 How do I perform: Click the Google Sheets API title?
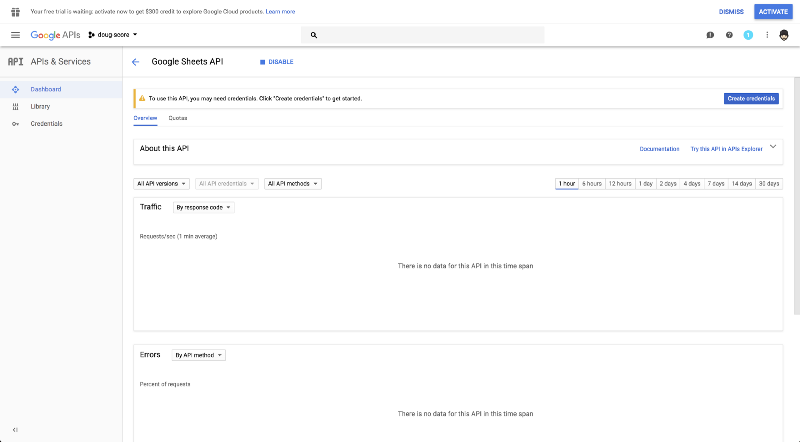(187, 62)
